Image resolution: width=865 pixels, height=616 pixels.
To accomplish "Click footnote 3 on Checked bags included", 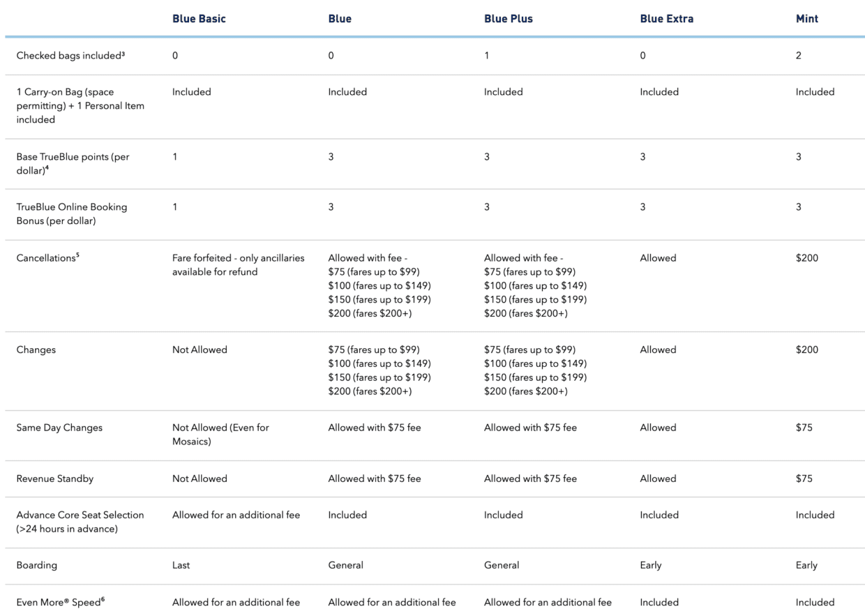I will pos(123,53).
